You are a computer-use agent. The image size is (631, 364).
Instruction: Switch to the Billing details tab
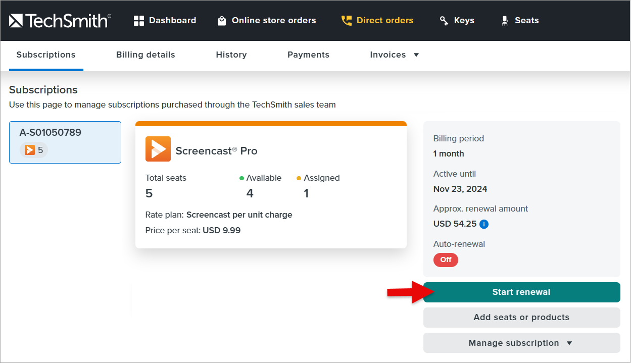coord(145,55)
